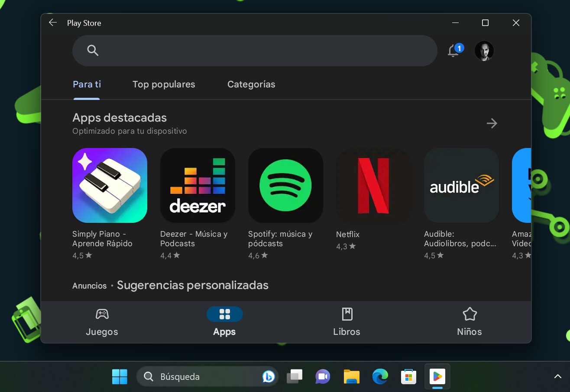Open Spotify: música y pódcasts link text

click(x=280, y=239)
